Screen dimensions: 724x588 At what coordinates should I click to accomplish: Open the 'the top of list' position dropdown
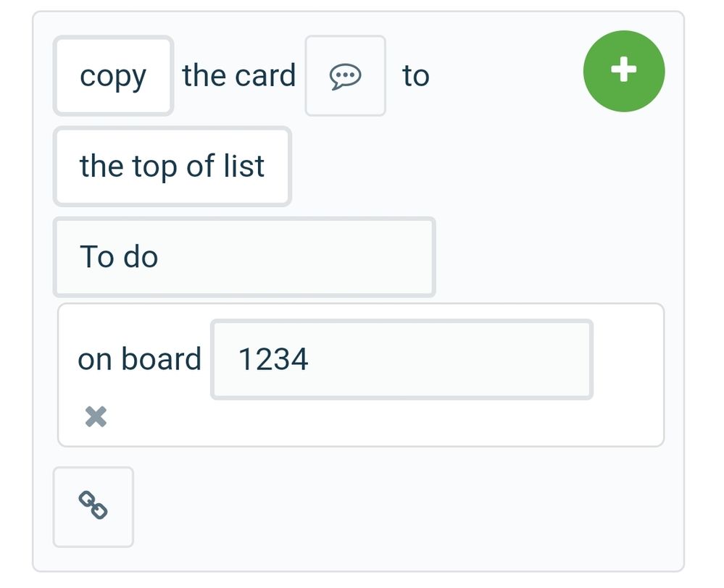point(172,166)
